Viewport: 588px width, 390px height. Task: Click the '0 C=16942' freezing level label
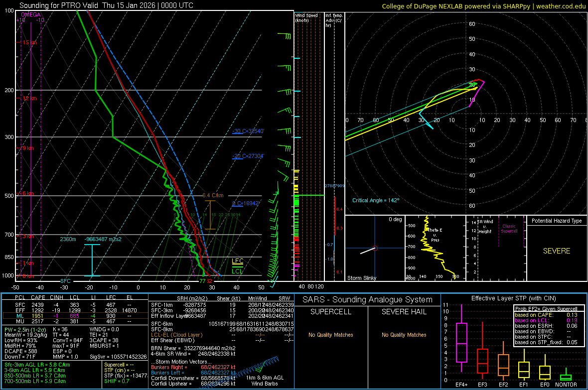(246, 203)
